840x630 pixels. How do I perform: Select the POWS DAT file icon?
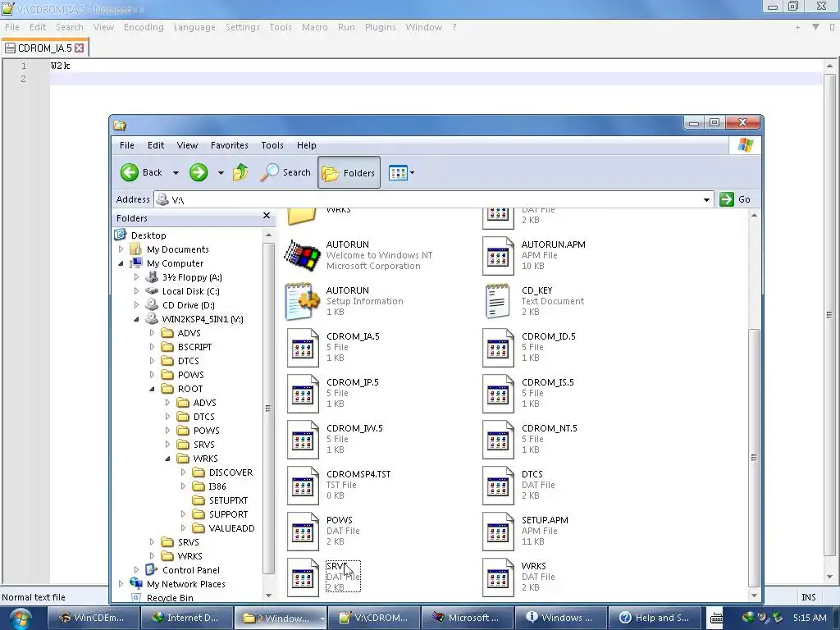[x=303, y=532]
